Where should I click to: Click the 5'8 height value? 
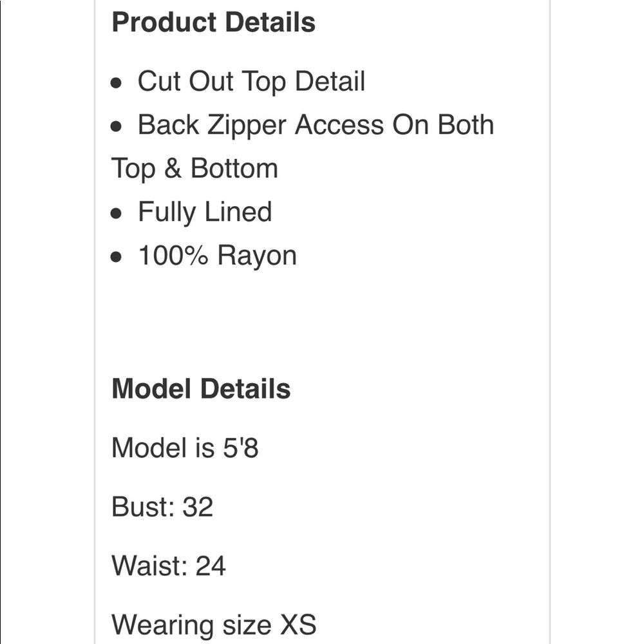240,447
